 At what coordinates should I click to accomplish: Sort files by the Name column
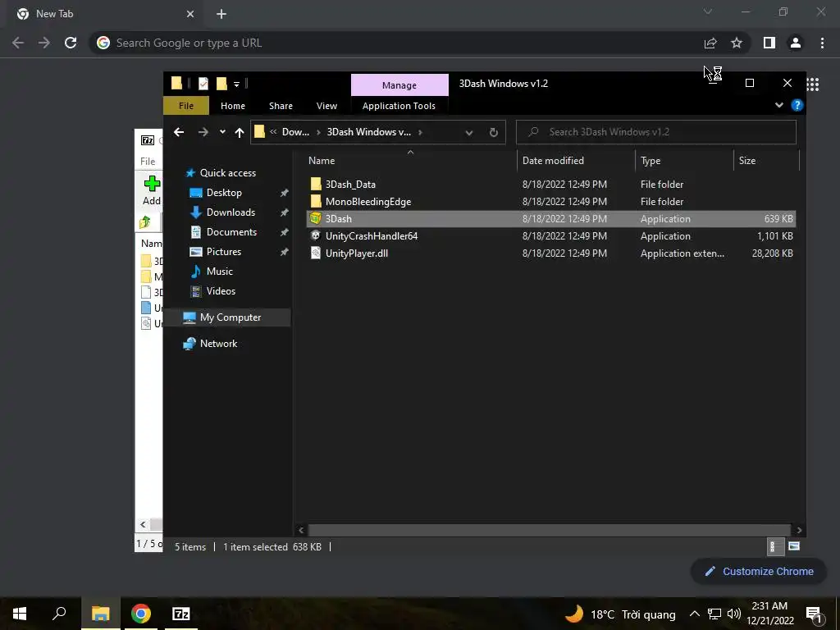click(322, 161)
